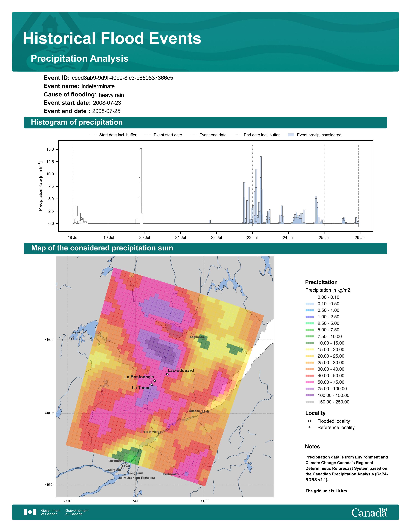
Task: Click the 15.00 - 20.00 yellow legend swatch
Action: 309,350
